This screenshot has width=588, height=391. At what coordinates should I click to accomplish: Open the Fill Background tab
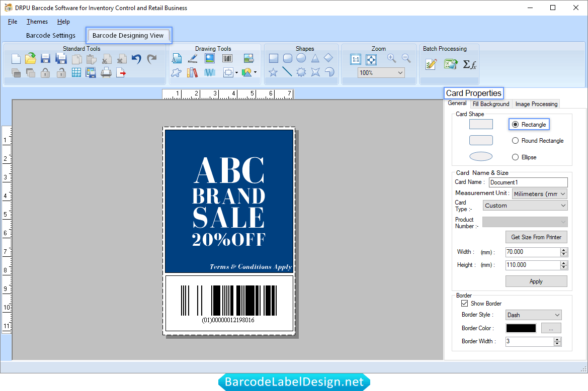tap(491, 104)
